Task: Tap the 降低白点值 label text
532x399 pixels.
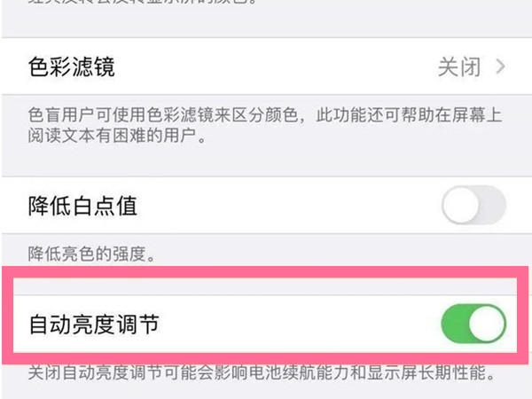Action: click(x=82, y=207)
